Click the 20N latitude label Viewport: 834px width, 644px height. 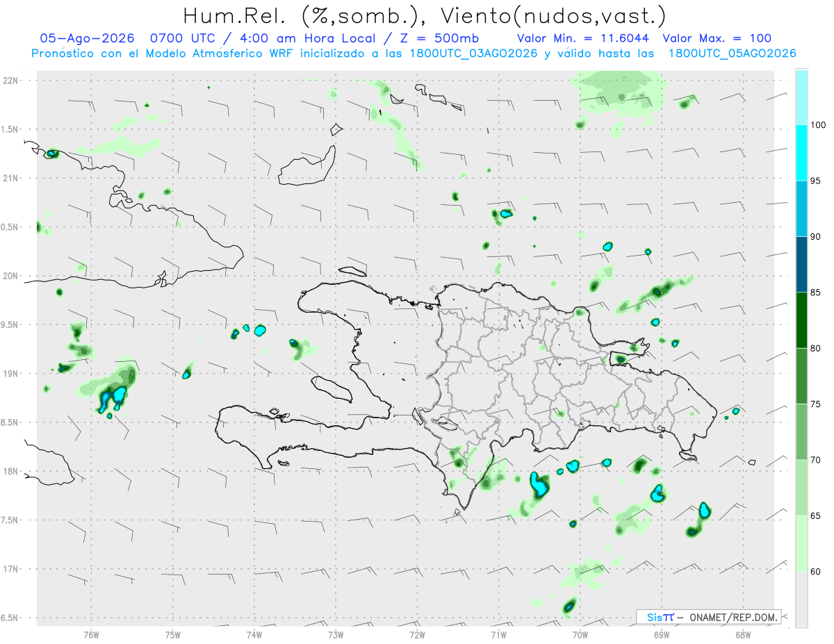[10, 276]
